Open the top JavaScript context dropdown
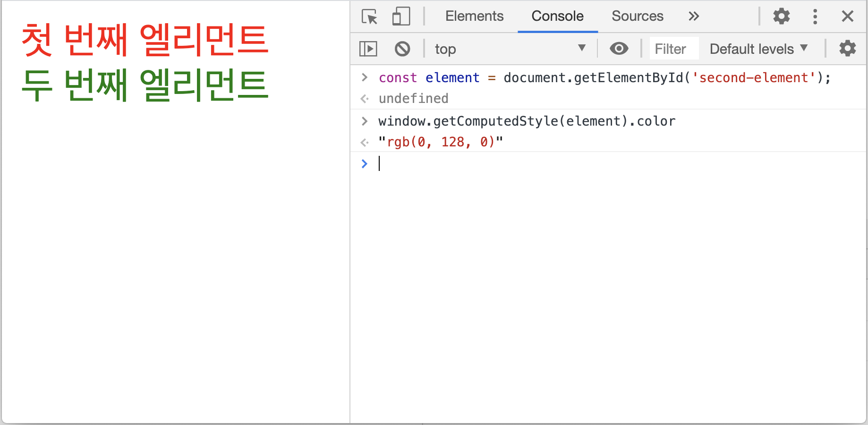This screenshot has height=425, width=868. pyautogui.click(x=510, y=49)
